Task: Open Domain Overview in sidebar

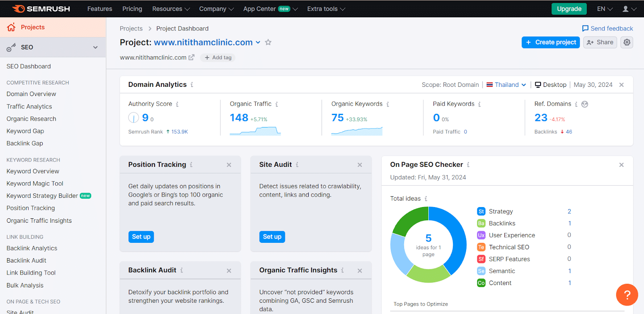Action: click(31, 94)
